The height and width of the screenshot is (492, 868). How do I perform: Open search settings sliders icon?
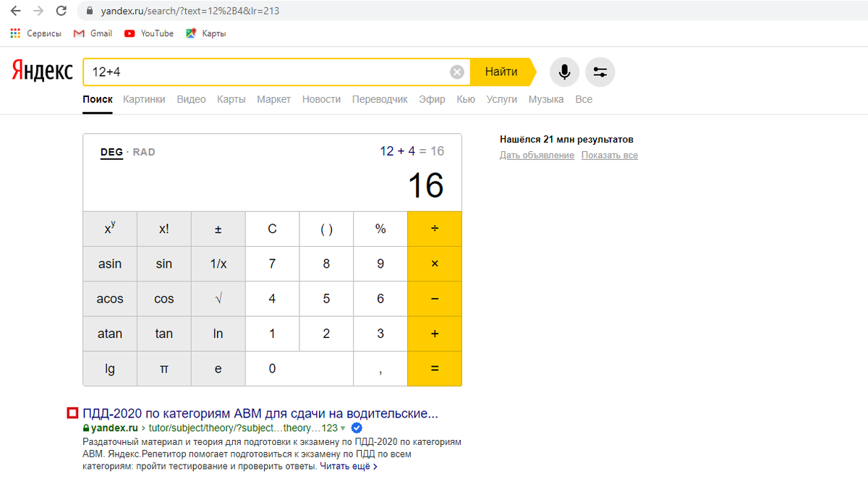(600, 72)
